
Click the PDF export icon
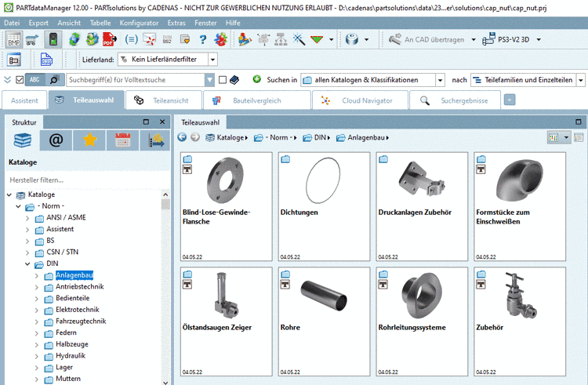tap(110, 39)
